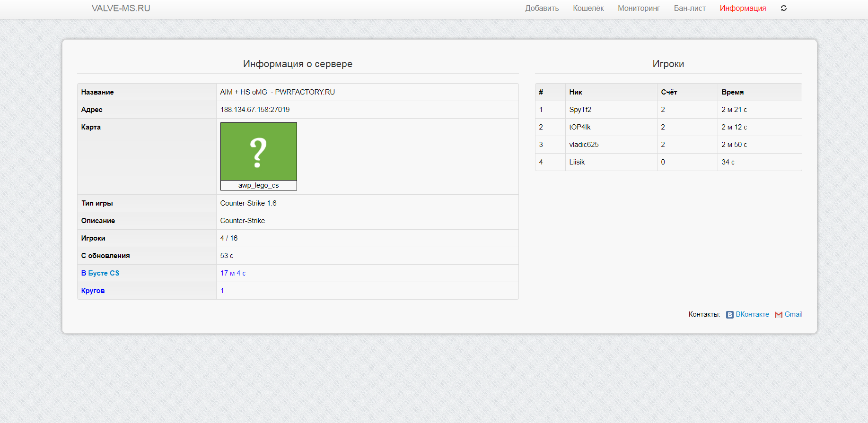
Task: Open the Gmail contact link
Action: [793, 314]
